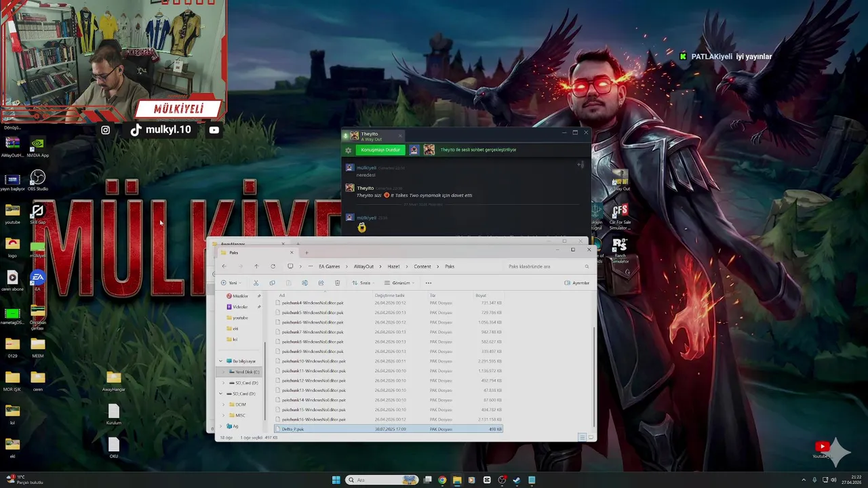Expand hidden breadcrumb path via ellipsis
868x488 pixels.
click(311, 266)
